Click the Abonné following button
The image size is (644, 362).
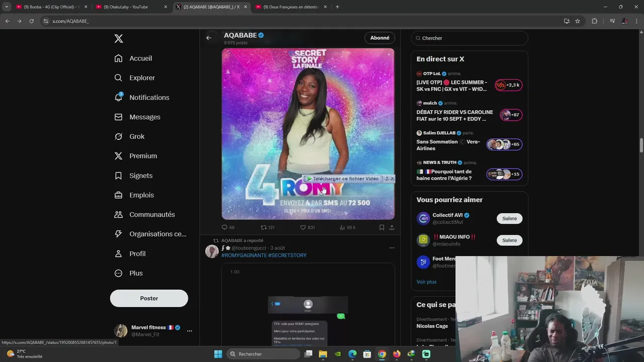(380, 38)
